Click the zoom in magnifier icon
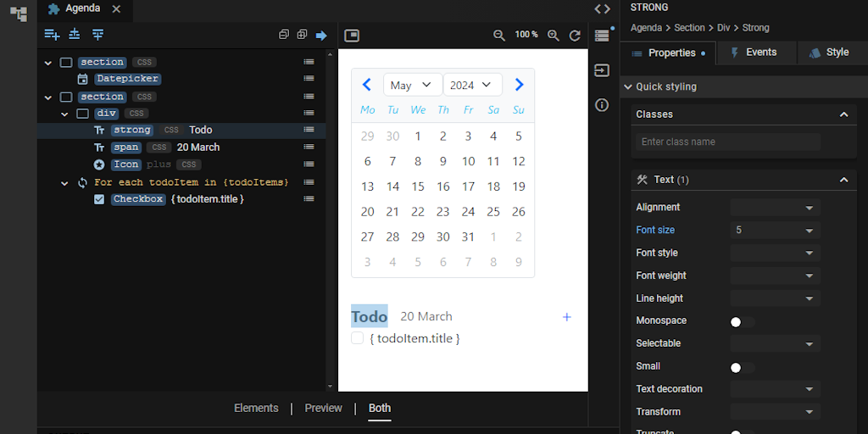The height and width of the screenshot is (434, 868). [x=554, y=36]
